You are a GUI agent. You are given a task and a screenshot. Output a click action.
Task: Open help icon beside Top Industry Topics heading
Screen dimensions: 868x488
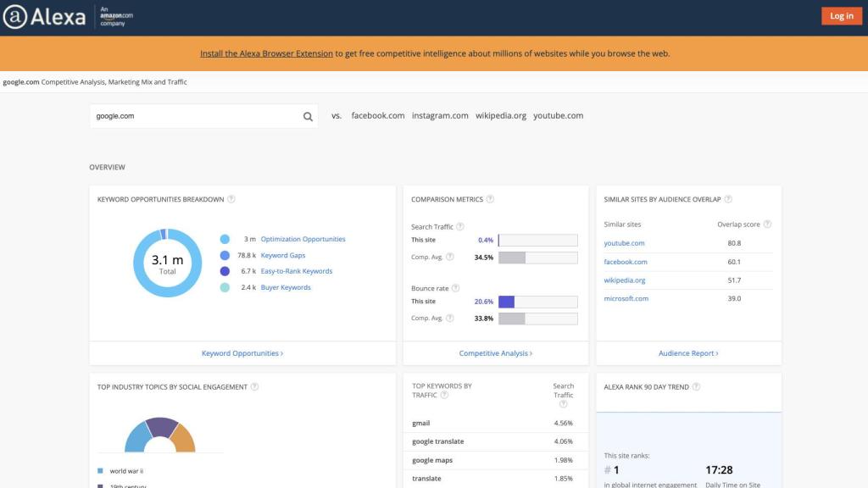click(x=254, y=387)
